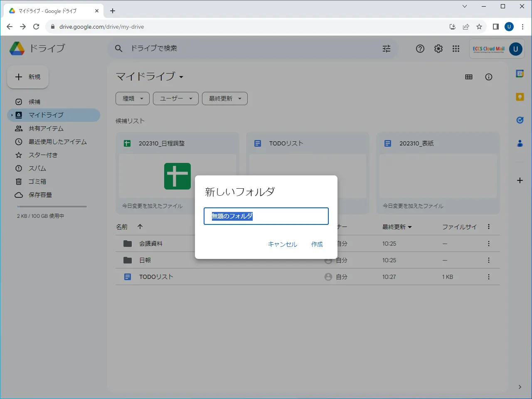
Task: Open the settings gear icon
Action: 438,49
